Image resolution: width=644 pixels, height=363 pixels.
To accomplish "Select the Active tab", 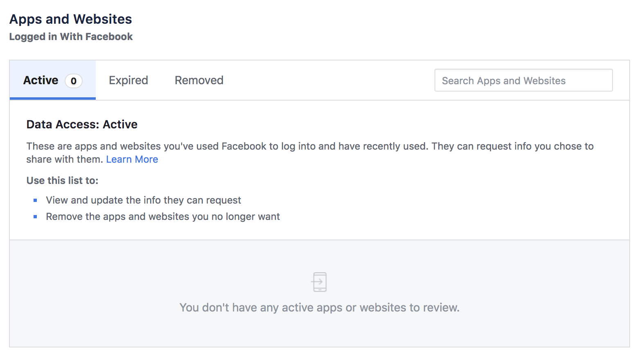I will (41, 80).
